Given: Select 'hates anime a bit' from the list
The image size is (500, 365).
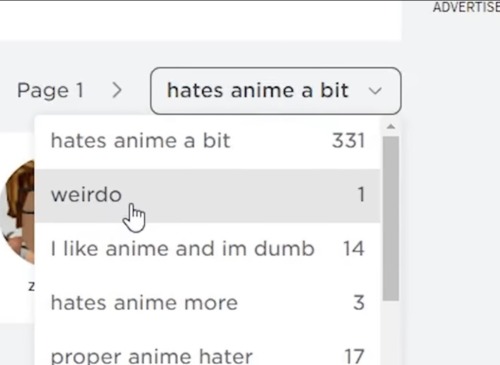Looking at the screenshot, I should click(207, 141).
